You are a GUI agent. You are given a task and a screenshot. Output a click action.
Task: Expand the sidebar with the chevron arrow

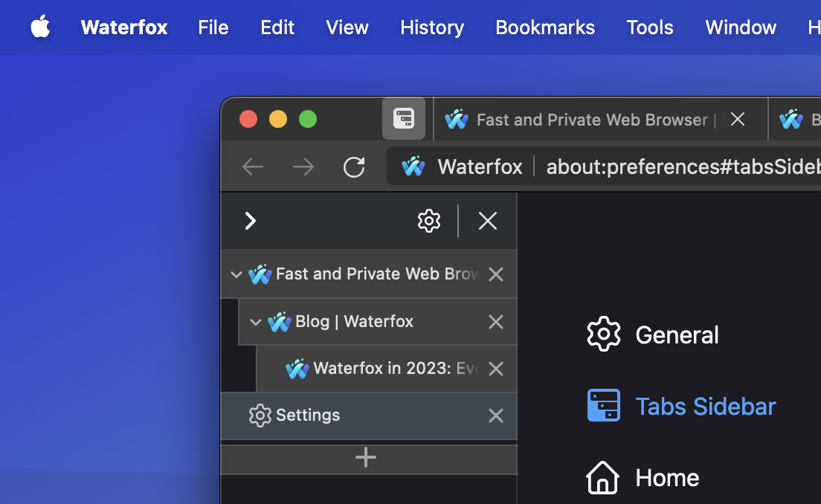250,221
